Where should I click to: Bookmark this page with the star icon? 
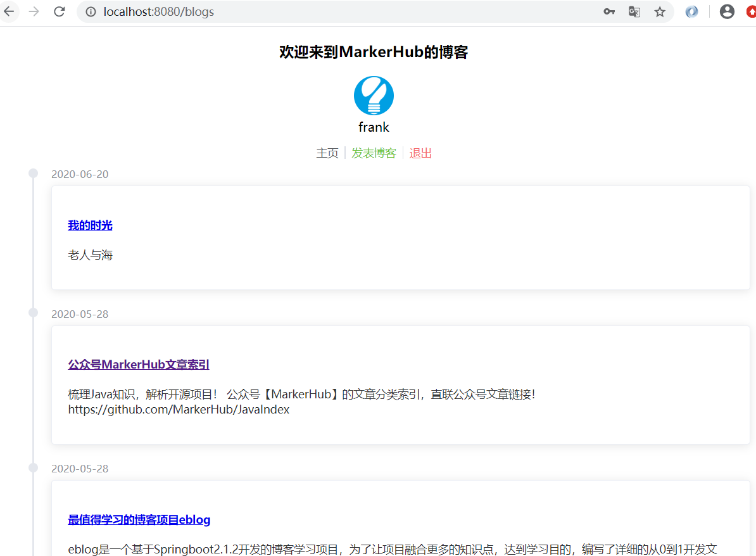(660, 11)
